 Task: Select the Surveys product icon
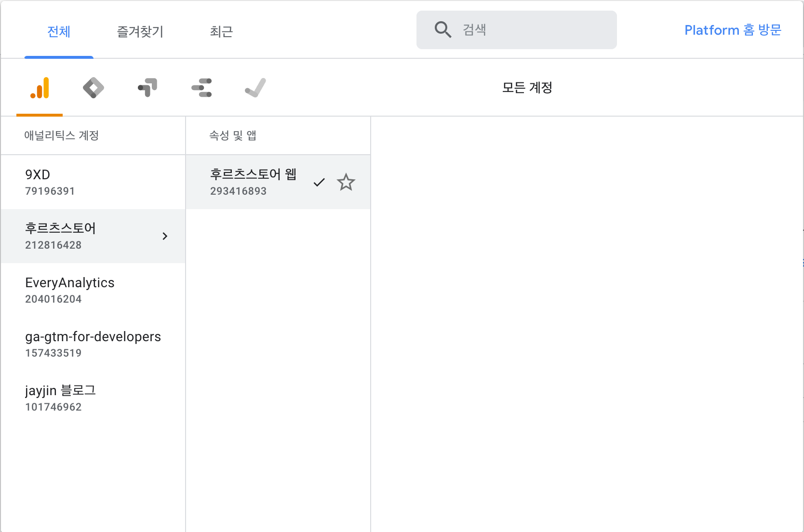point(201,88)
